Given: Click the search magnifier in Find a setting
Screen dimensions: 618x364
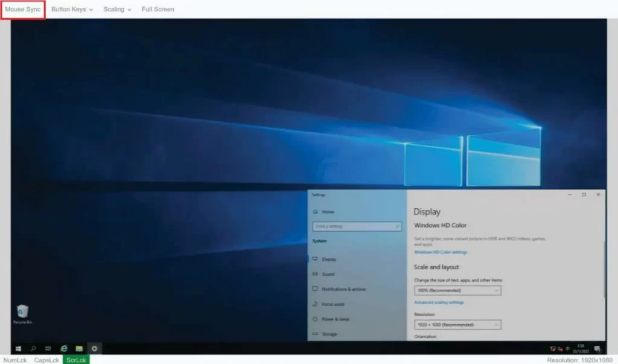Looking at the screenshot, I should click(397, 226).
